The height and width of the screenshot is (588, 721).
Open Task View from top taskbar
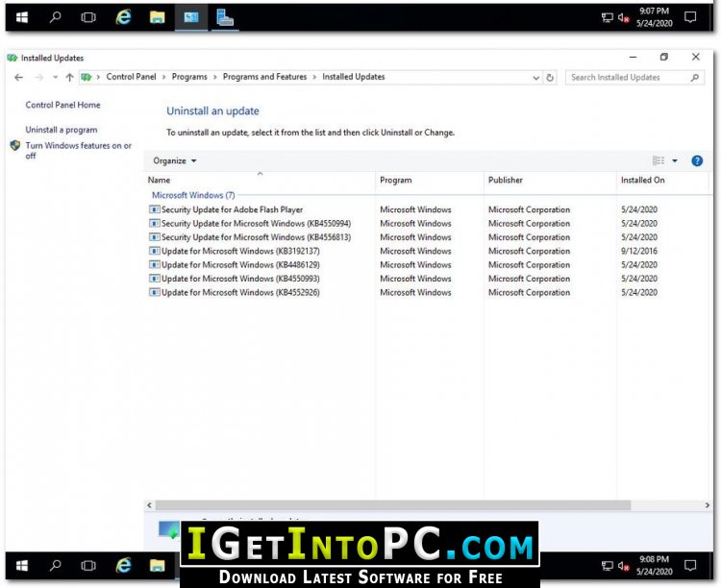[x=88, y=17]
